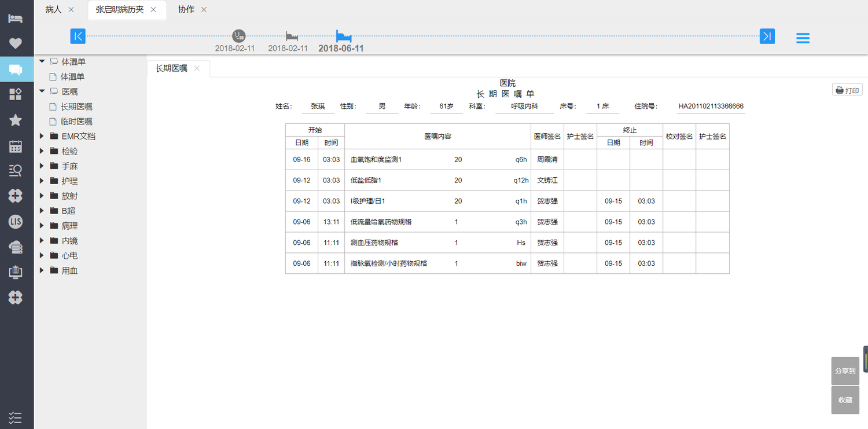The height and width of the screenshot is (429, 868).
Task: Expand the 心电 folder arrow
Action: click(42, 255)
